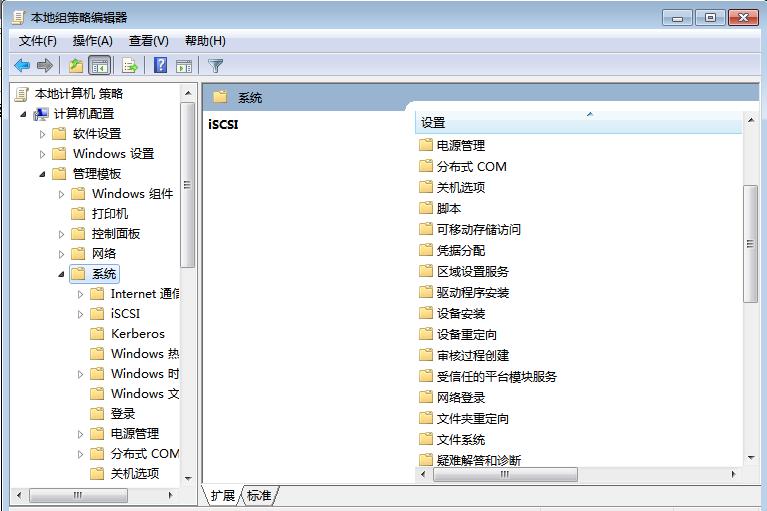Viewport: 767px width, 511px height.
Task: Switch to the 标准 tab
Action: 259,495
